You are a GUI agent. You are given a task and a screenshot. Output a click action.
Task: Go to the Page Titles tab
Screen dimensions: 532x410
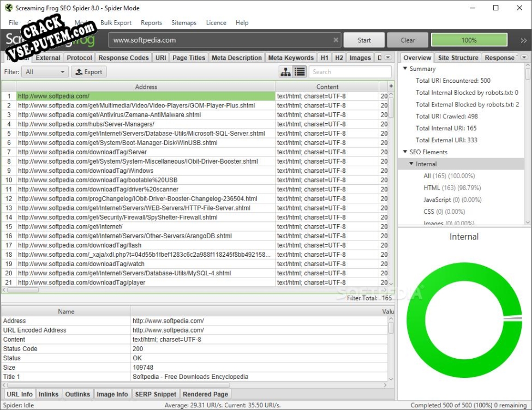[189, 58]
